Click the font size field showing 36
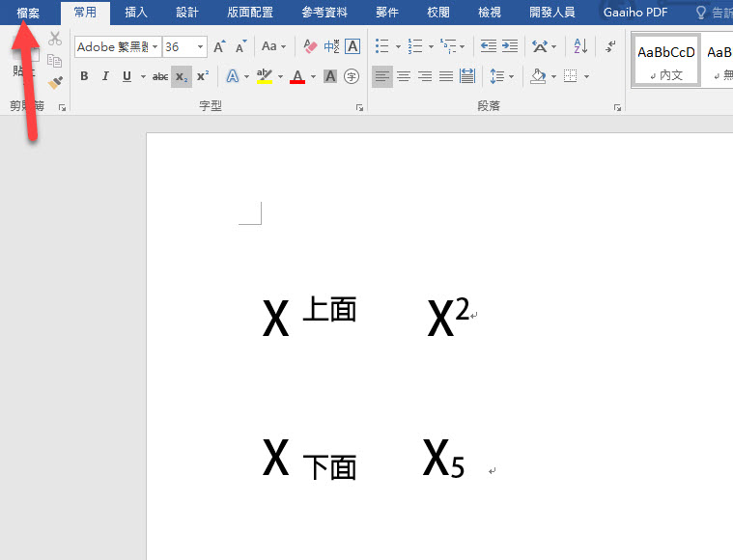 [179, 46]
